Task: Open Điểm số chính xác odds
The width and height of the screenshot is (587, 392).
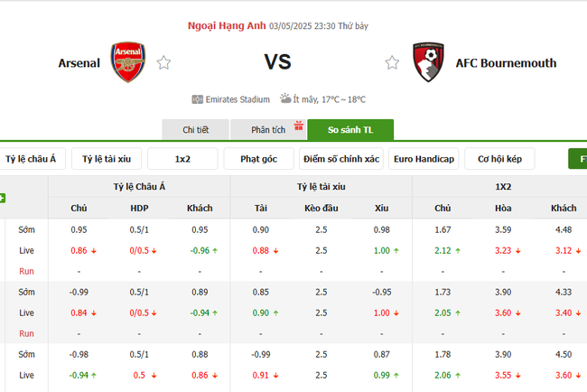Action: 341,159
